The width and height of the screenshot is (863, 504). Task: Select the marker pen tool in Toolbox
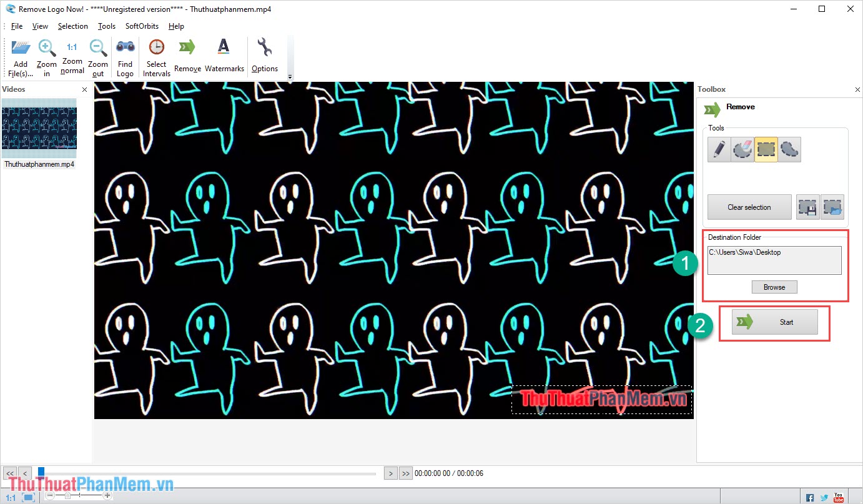719,149
